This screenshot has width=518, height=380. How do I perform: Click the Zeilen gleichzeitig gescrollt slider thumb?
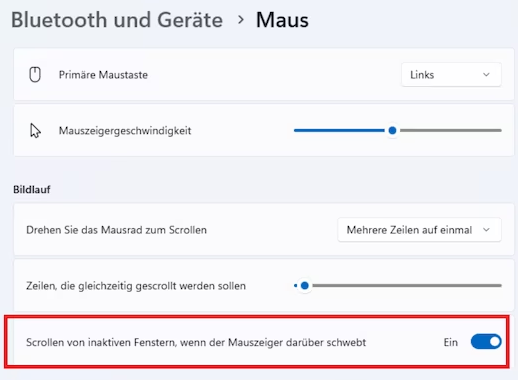coord(305,286)
